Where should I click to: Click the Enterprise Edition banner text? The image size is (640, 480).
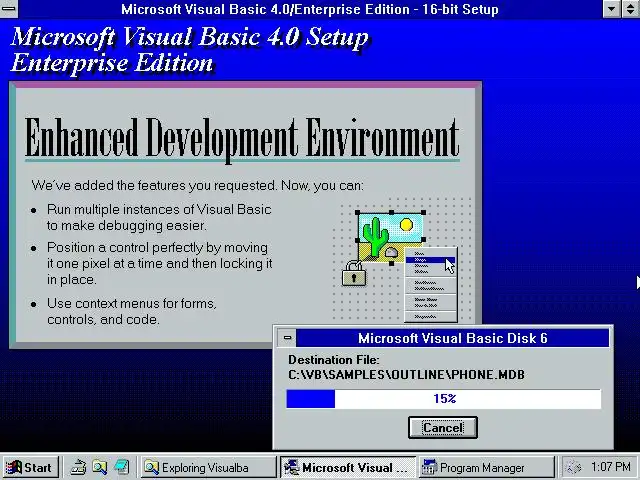point(112,63)
